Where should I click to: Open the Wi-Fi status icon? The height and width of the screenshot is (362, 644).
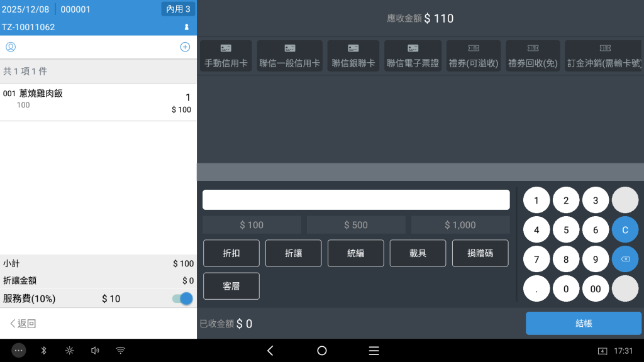pyautogui.click(x=120, y=351)
